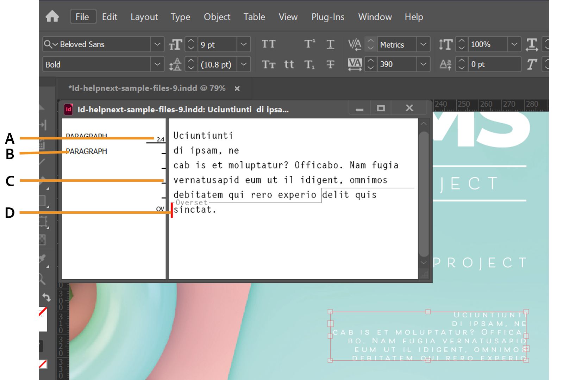
Task: Click the Story Editor scroll down arrow
Action: tap(424, 263)
